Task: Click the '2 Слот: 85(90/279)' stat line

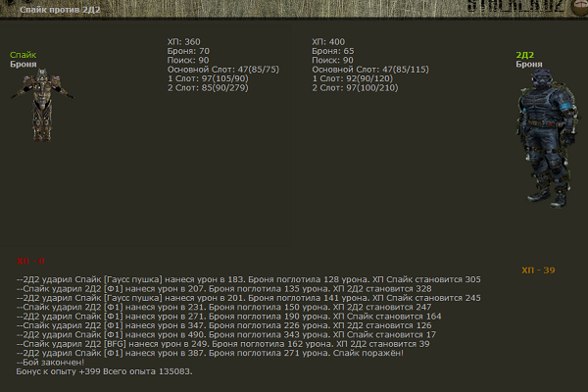Action: coord(209,87)
